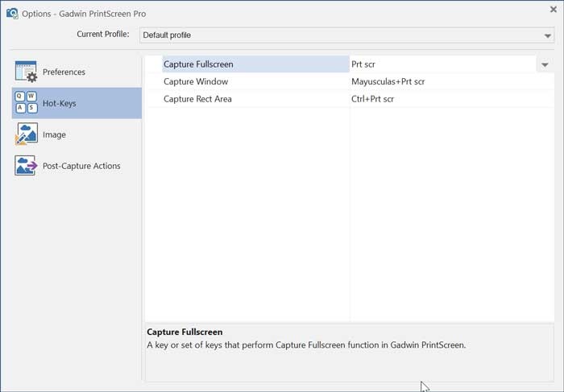Click the Capture Fullscreen description text
Viewport: 564px width, 392px height.
pos(306,345)
